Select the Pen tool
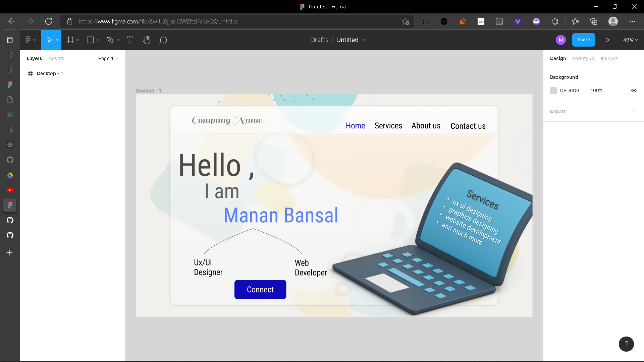644x362 pixels. [111, 40]
